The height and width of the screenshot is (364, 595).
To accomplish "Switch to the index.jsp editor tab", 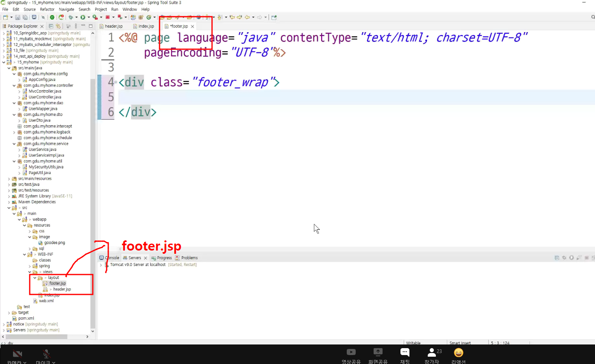I will click(x=143, y=26).
